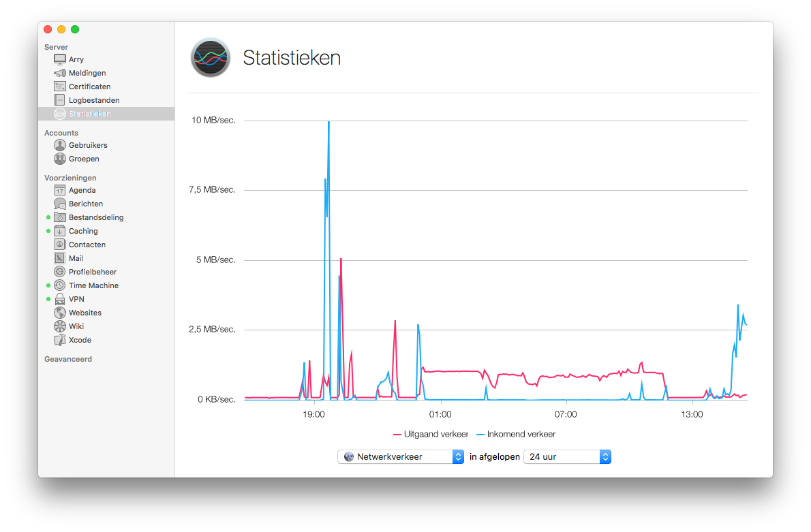
Task: Go to Gebruikers under Accounts
Action: click(88, 145)
